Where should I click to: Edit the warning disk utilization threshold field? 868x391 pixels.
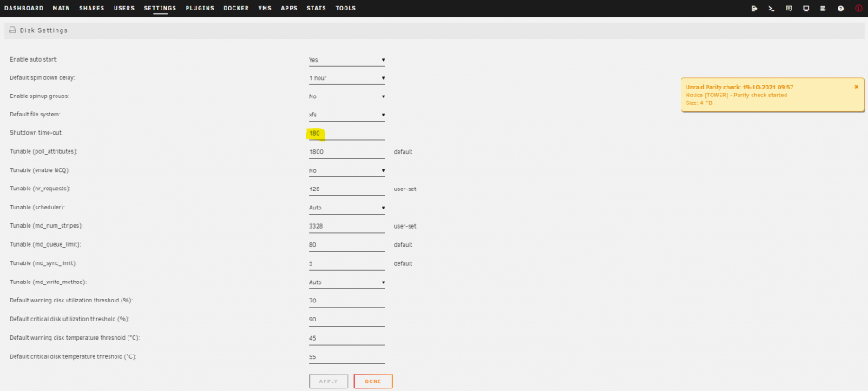346,301
